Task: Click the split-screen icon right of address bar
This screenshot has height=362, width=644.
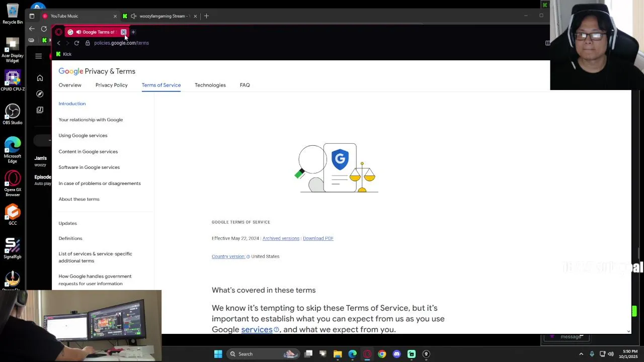Action: coord(547,43)
